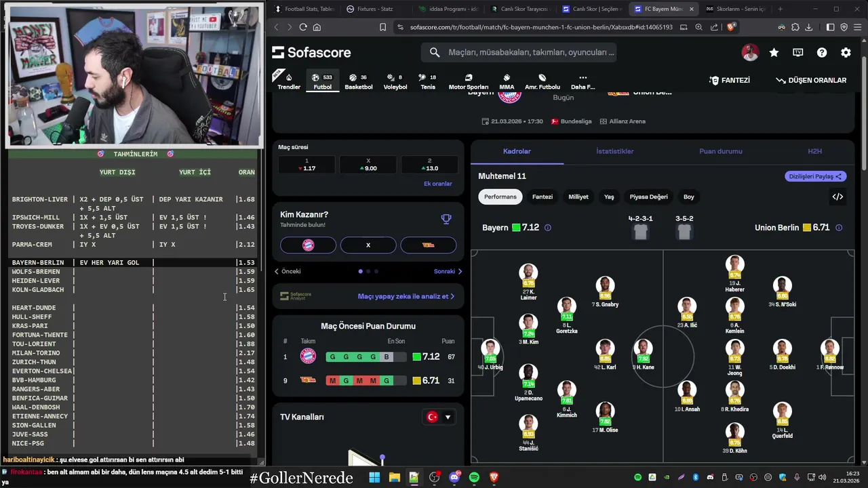Go to Sonraki card

[x=448, y=271]
